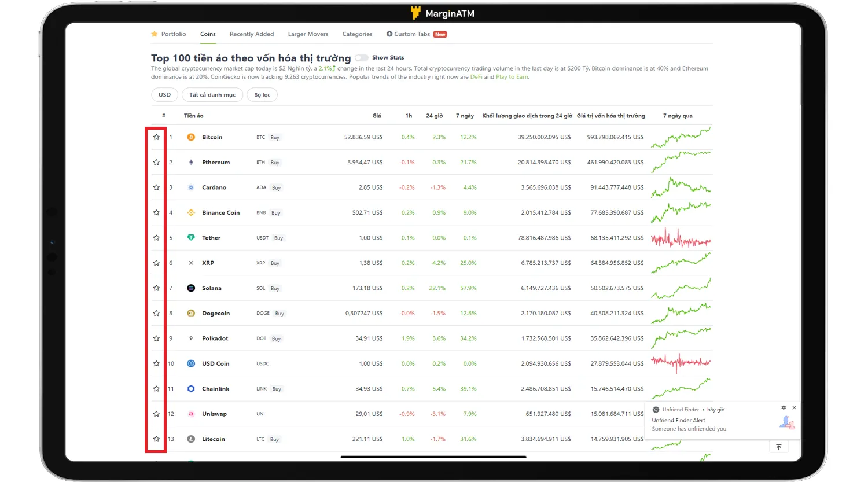Click the Tether coin logo
This screenshot has height=482, width=868.
pos(191,238)
